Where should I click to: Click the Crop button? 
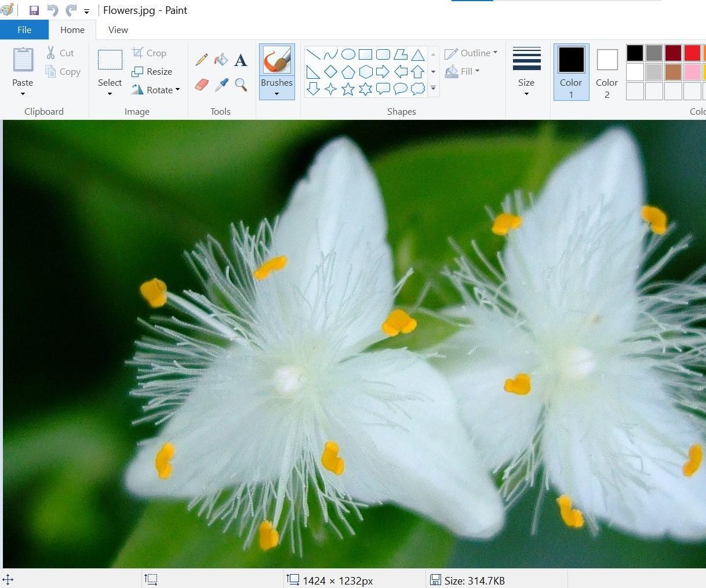pyautogui.click(x=150, y=53)
